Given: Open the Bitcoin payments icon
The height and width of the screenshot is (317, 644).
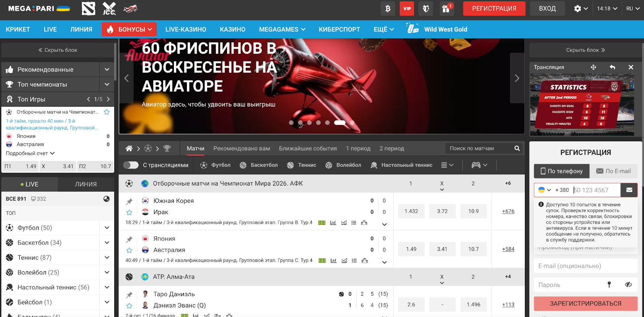Looking at the screenshot, I should pos(388,8).
